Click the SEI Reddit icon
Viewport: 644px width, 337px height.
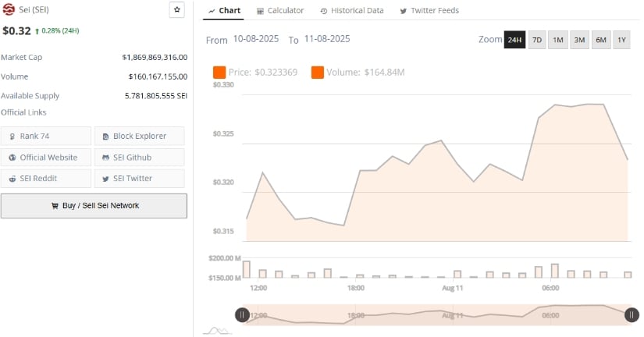pos(12,179)
